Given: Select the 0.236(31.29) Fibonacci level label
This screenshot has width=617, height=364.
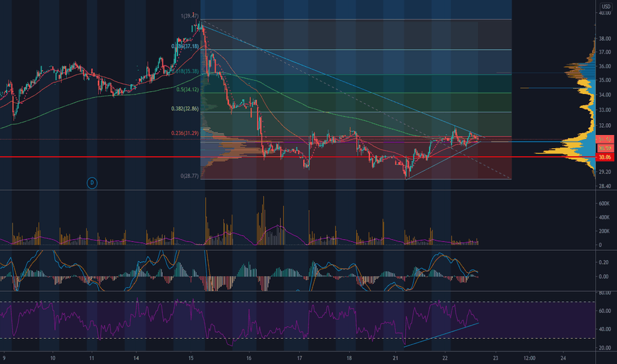Looking at the screenshot, I should (185, 133).
